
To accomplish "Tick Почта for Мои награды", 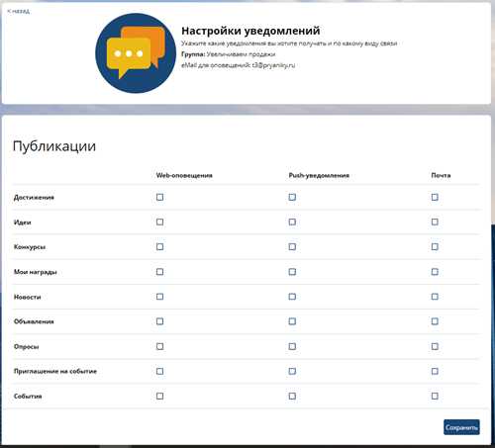I will point(435,272).
